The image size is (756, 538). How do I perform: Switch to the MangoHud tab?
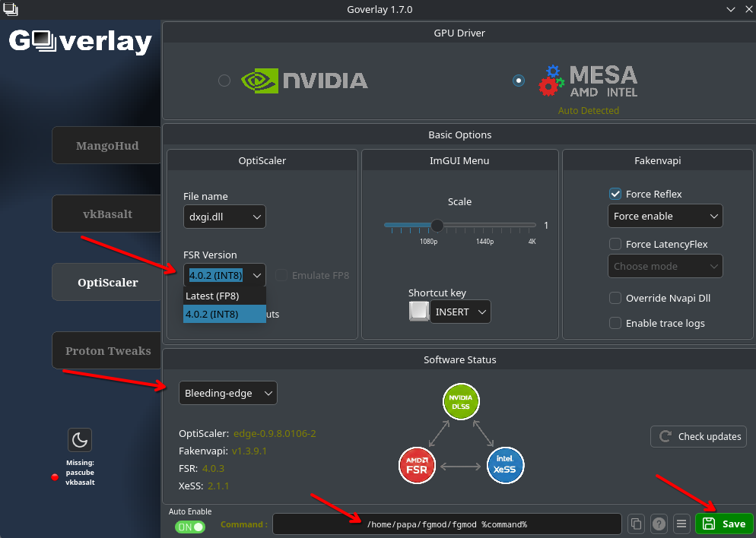click(x=106, y=145)
